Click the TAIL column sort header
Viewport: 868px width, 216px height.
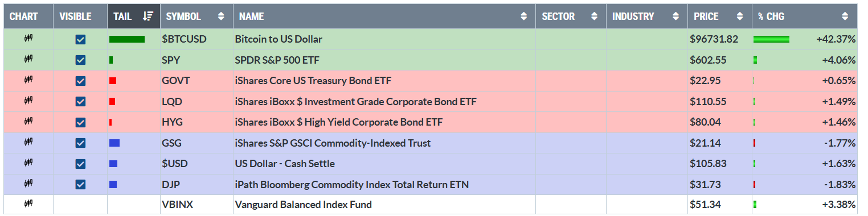click(134, 16)
